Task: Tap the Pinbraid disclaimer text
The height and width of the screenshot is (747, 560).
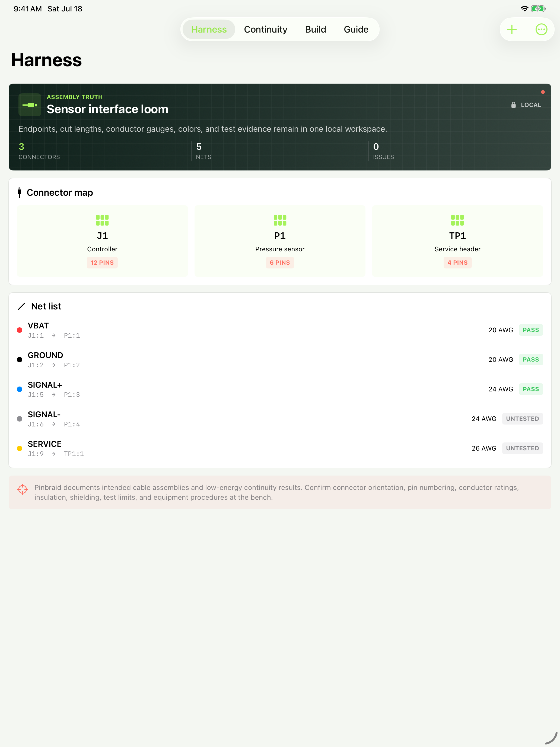Action: (276, 492)
